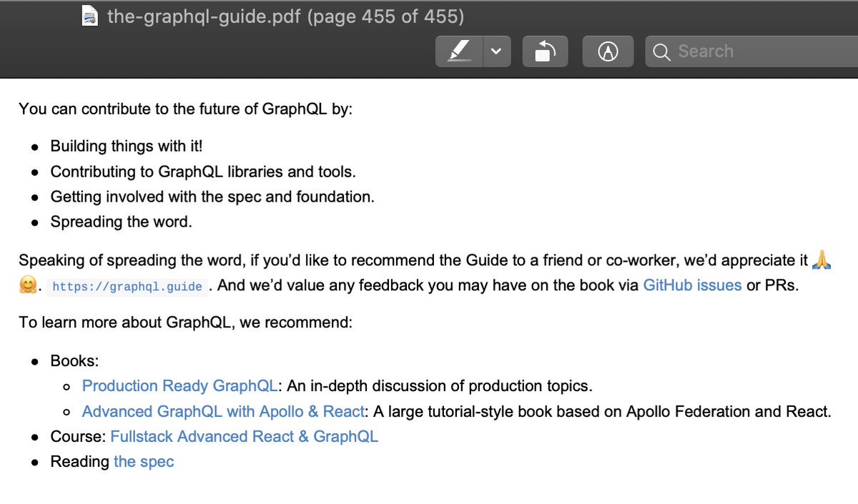Click the 'Books:' bullet text

(x=74, y=361)
